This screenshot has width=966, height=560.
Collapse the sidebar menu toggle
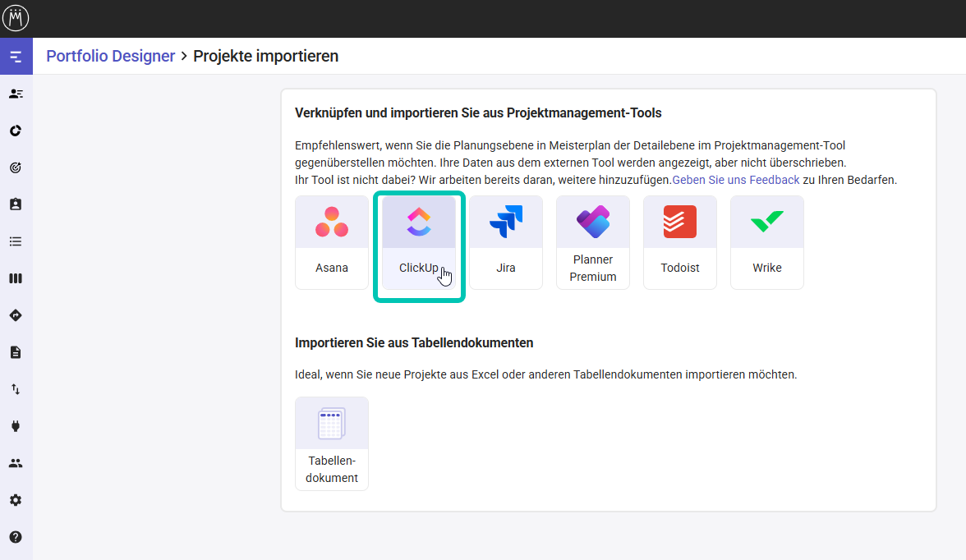click(x=16, y=57)
